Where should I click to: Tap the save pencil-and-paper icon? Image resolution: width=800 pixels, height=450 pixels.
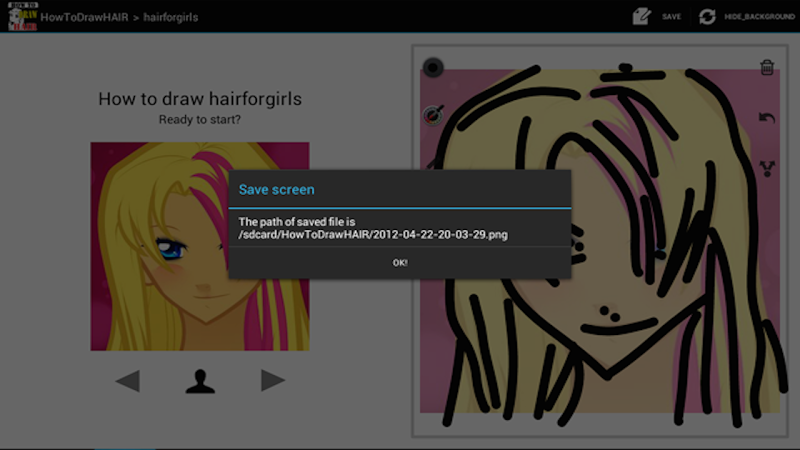[642, 16]
